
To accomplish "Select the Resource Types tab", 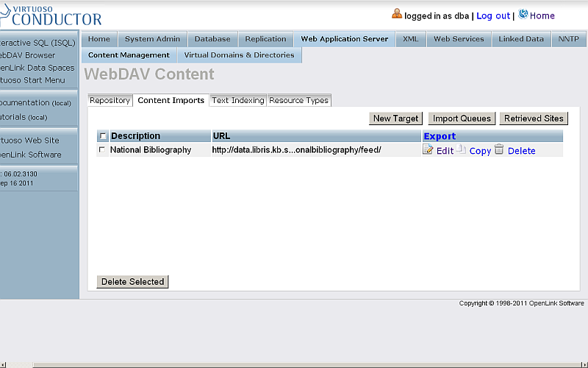I will point(298,100).
